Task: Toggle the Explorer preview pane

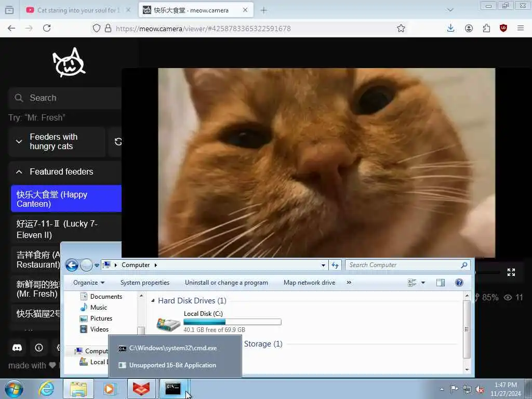Action: pos(441,283)
